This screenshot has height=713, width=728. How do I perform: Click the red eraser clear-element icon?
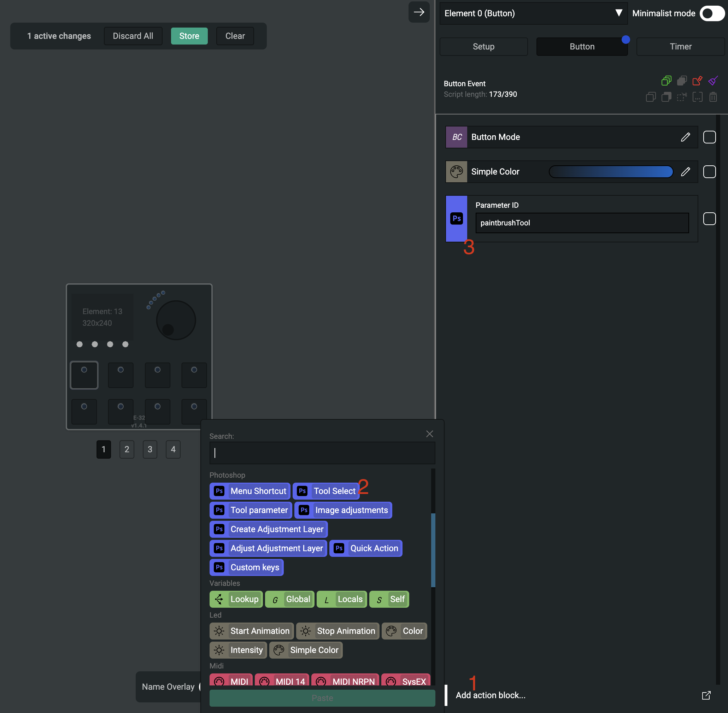[697, 81]
